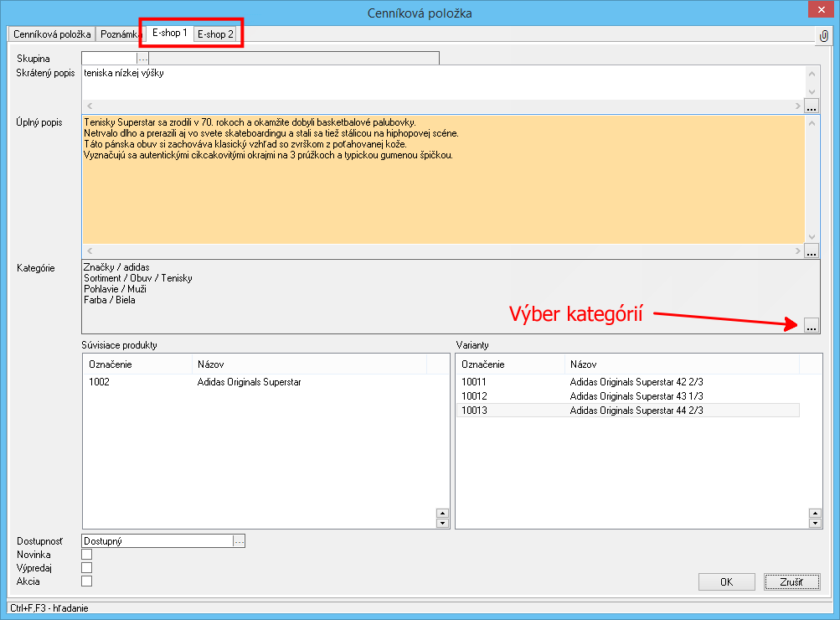Click the Skrátený popis text field
The width and height of the screenshot is (840, 620).
click(442, 82)
